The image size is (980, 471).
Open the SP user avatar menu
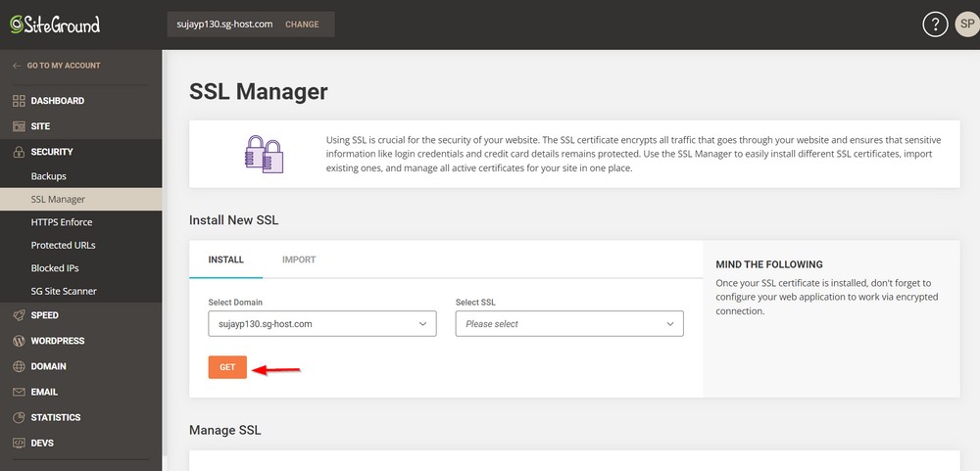point(967,24)
